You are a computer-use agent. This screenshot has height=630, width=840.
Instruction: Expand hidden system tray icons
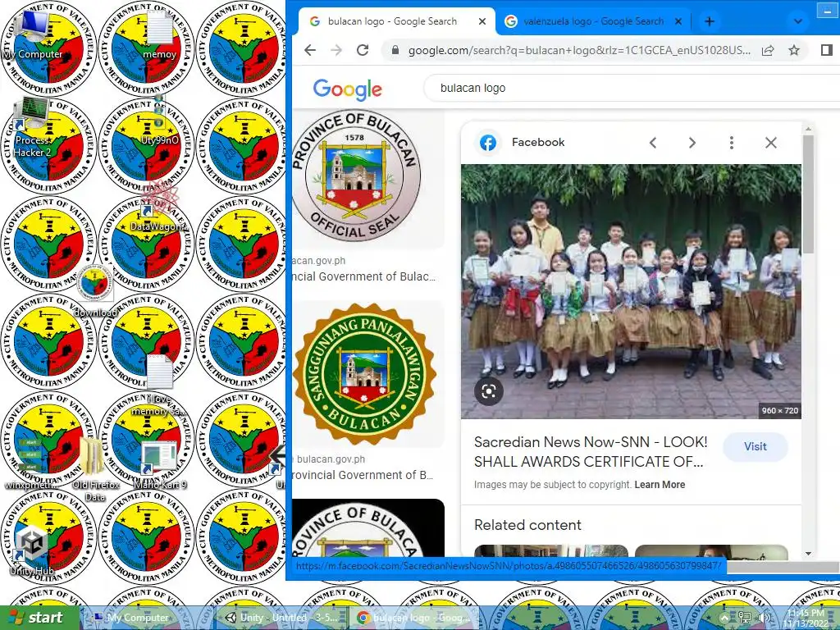[x=724, y=618]
